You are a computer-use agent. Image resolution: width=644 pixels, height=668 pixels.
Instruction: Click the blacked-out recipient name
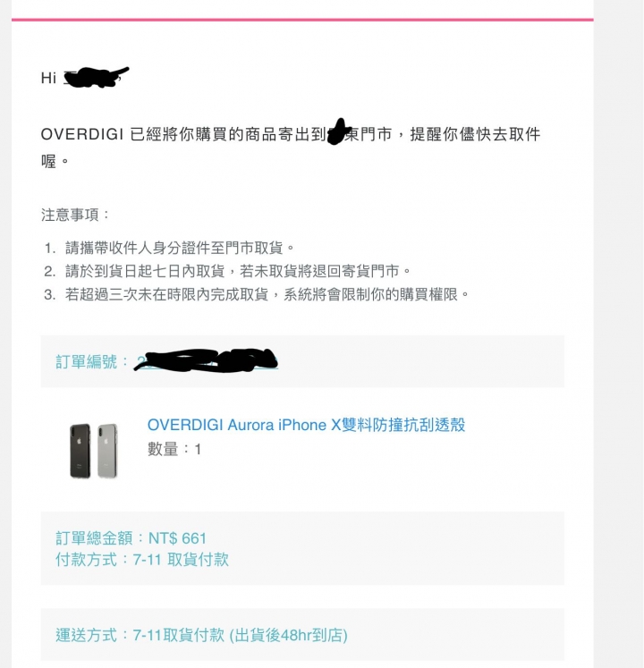97,77
